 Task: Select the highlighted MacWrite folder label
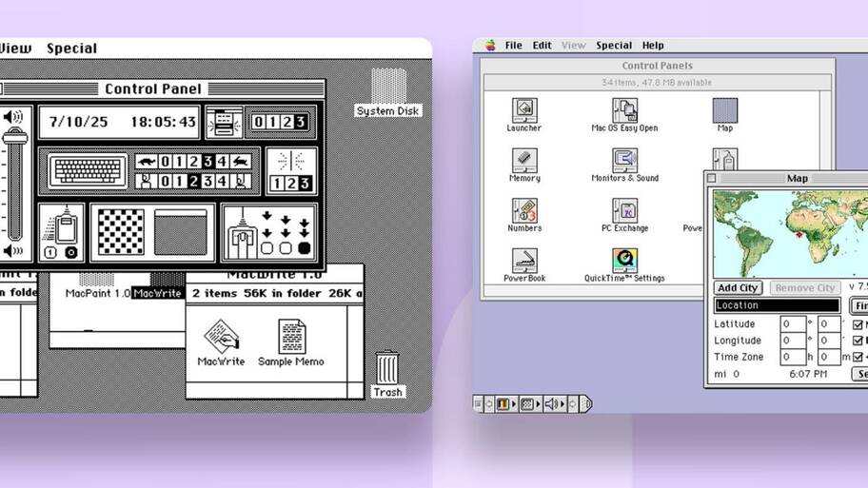coord(158,293)
